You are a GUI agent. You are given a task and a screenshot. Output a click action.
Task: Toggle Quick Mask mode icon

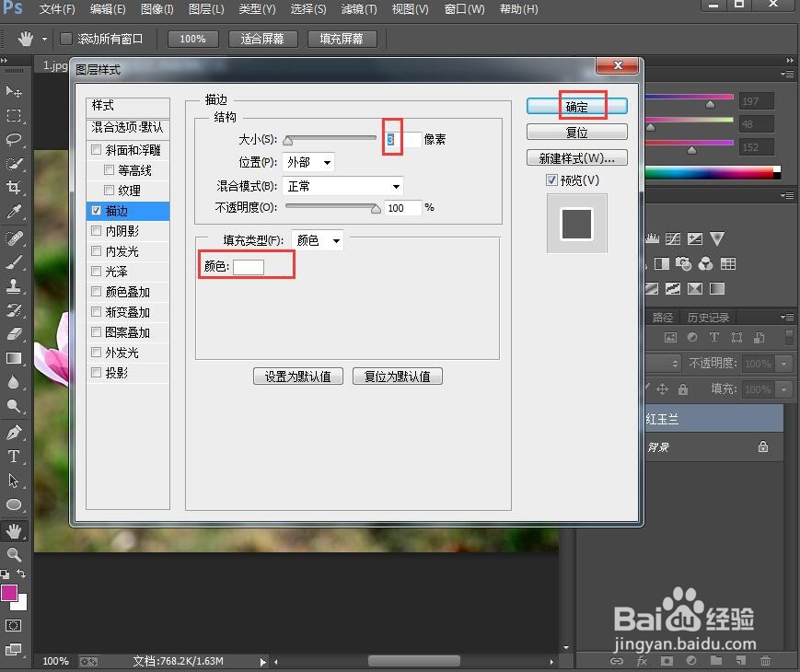[13, 626]
